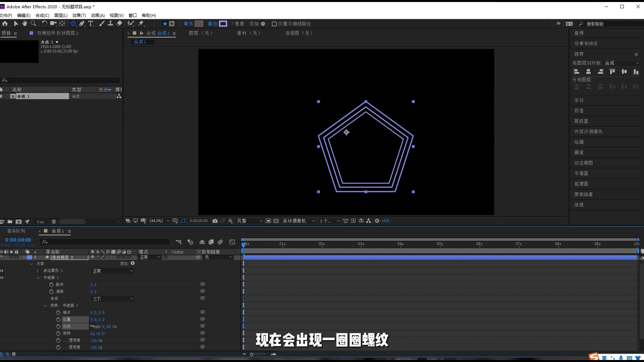Toggle stopwatch for 比例 scale property

coord(58,326)
